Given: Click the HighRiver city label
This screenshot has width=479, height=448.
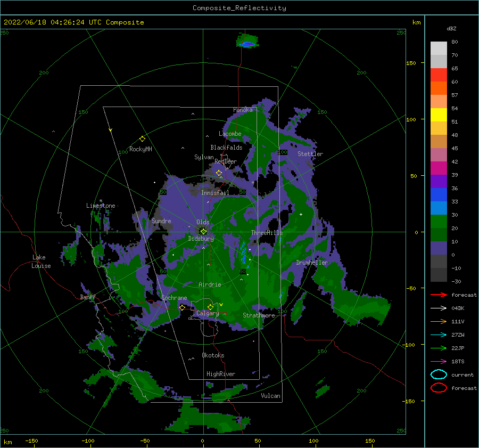Looking at the screenshot, I should click(221, 374).
